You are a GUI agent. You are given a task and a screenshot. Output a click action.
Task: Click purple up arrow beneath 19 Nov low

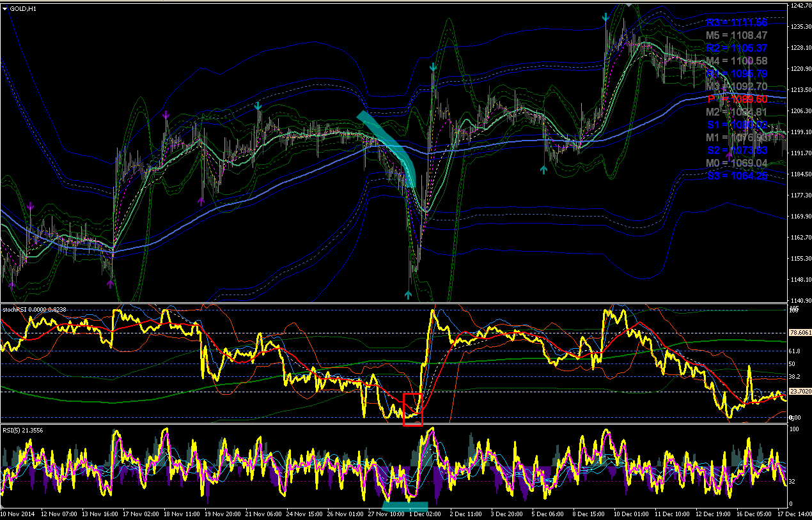click(201, 201)
